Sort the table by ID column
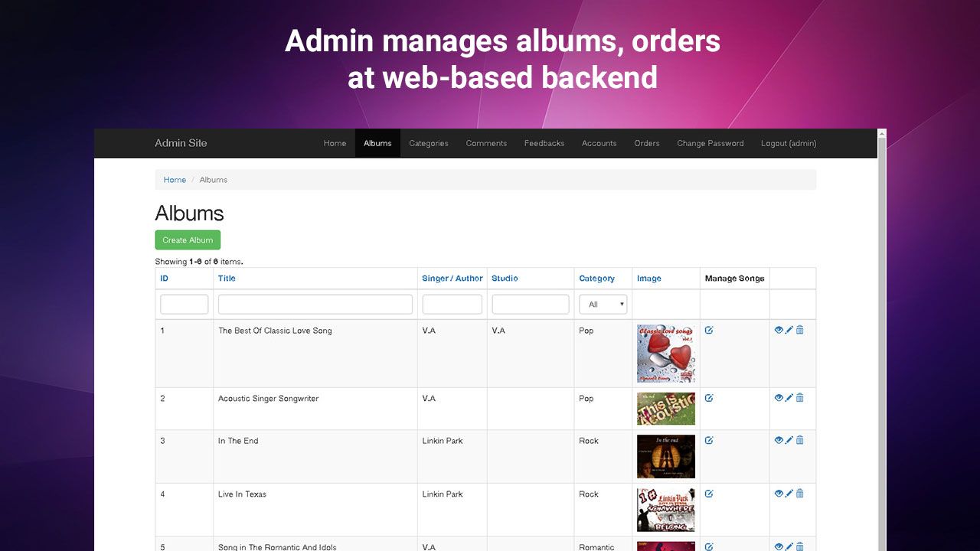The height and width of the screenshot is (551, 980). [165, 279]
